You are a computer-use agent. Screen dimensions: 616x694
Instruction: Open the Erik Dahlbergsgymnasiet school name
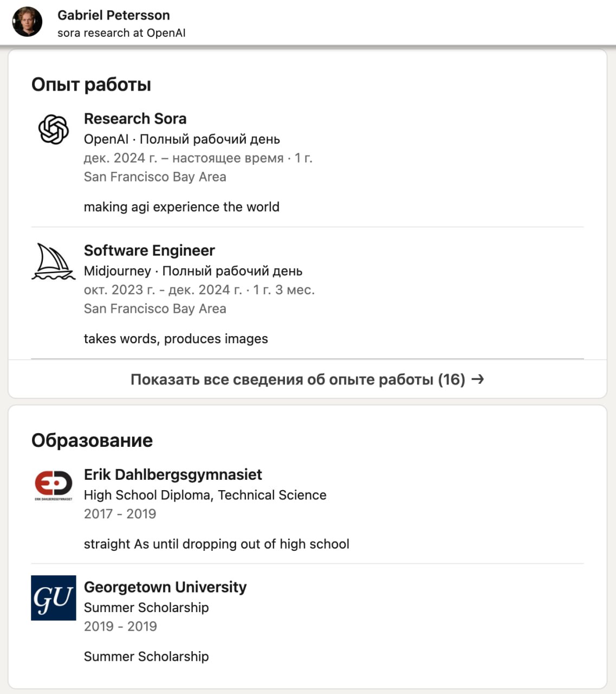pos(173,474)
